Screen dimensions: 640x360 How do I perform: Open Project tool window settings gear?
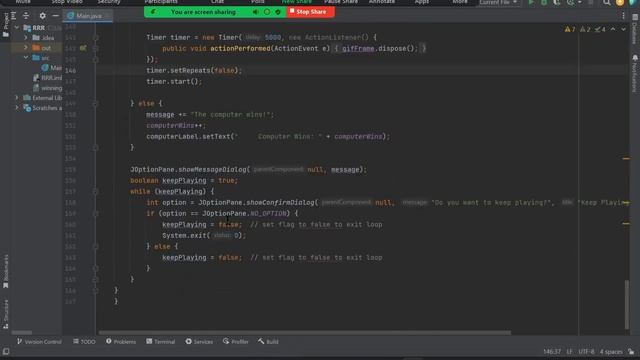(42, 16)
